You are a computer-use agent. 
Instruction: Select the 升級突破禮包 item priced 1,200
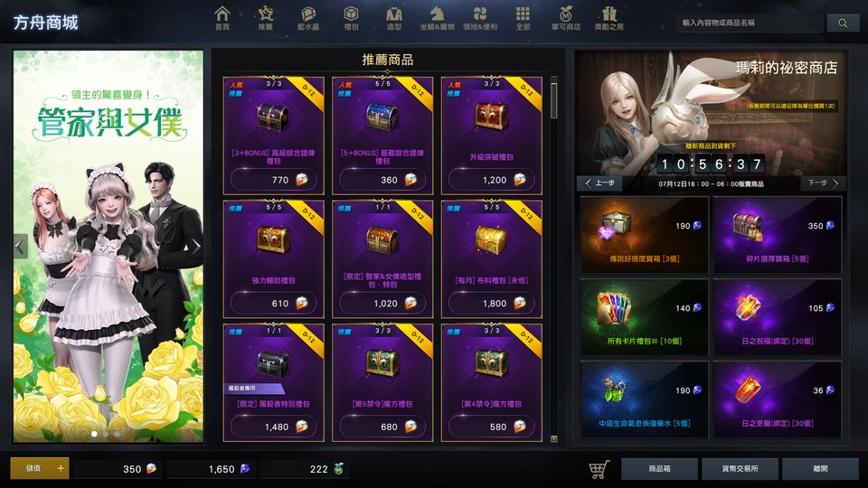(492, 136)
